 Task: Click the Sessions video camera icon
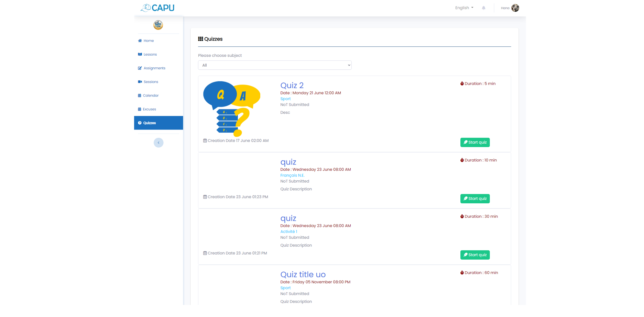pos(140,82)
